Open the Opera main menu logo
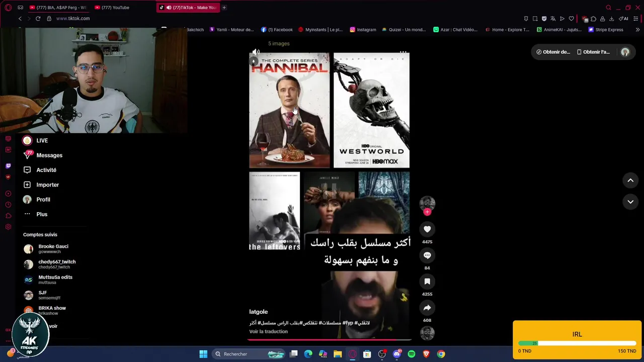644x362 pixels. (x=8, y=8)
